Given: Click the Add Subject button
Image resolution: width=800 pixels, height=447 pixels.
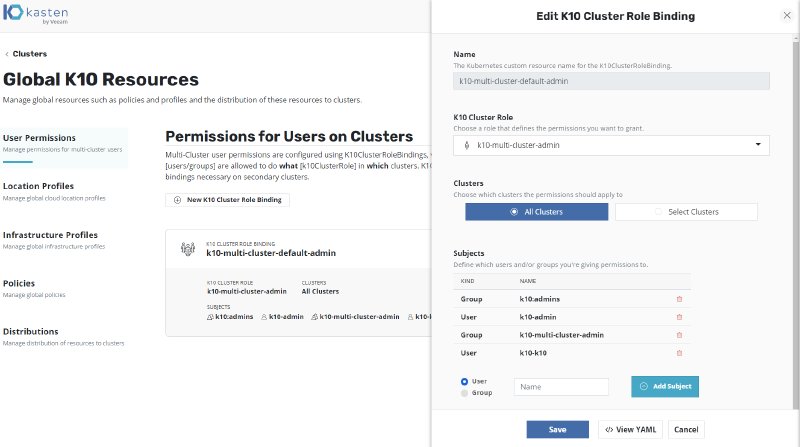Looking at the screenshot, I should click(665, 386).
